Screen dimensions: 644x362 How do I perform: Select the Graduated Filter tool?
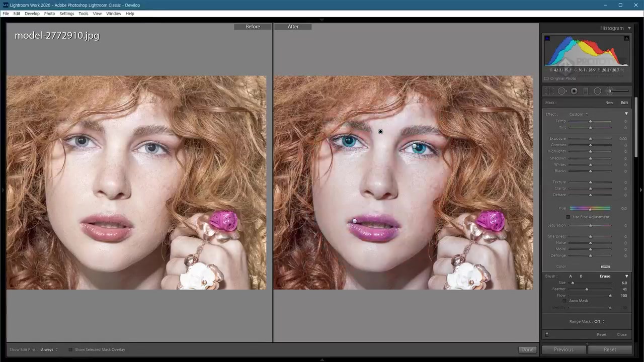tap(586, 91)
